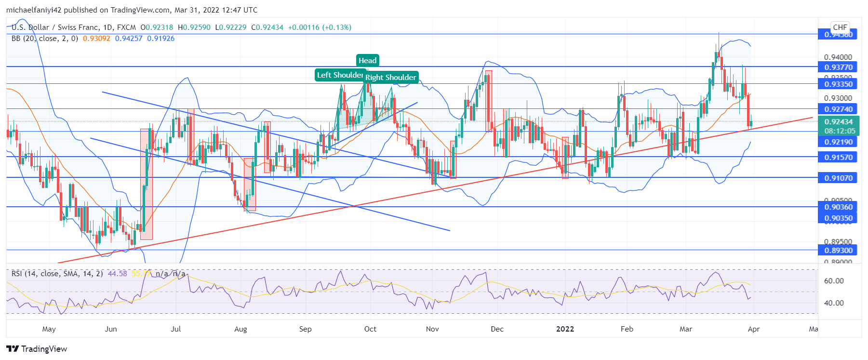Click the RSI 40.00 scale label
The height and width of the screenshot is (360, 868).
(x=834, y=303)
